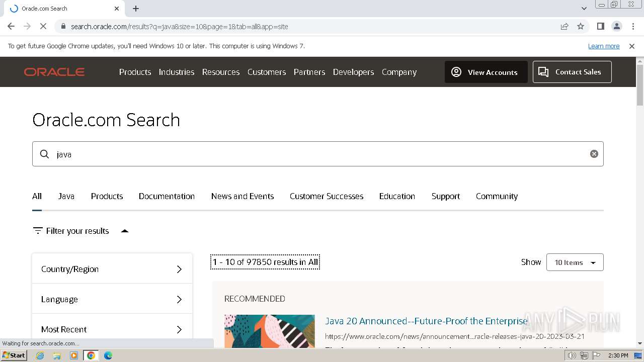
Task: Click the magnifier icon in search box
Action: pyautogui.click(x=45, y=154)
